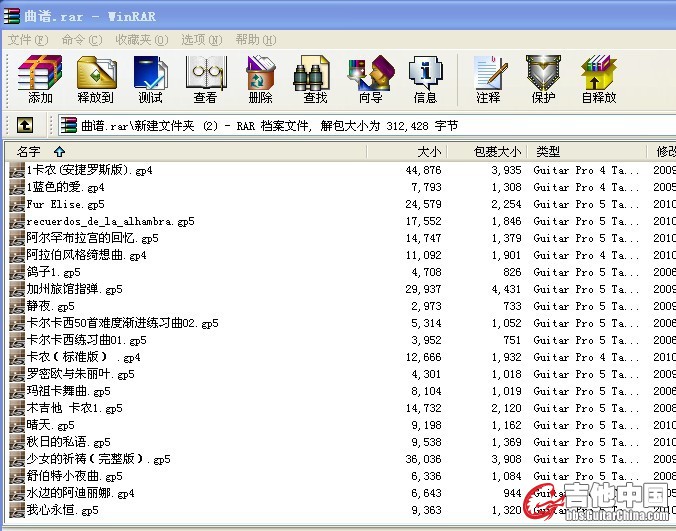
Task: Sort by Name (名字) column header
Action: pyautogui.click(x=29, y=152)
